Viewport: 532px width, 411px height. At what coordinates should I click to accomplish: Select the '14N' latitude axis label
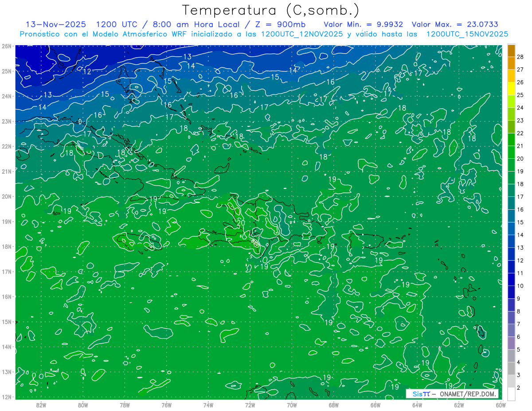tap(6, 347)
